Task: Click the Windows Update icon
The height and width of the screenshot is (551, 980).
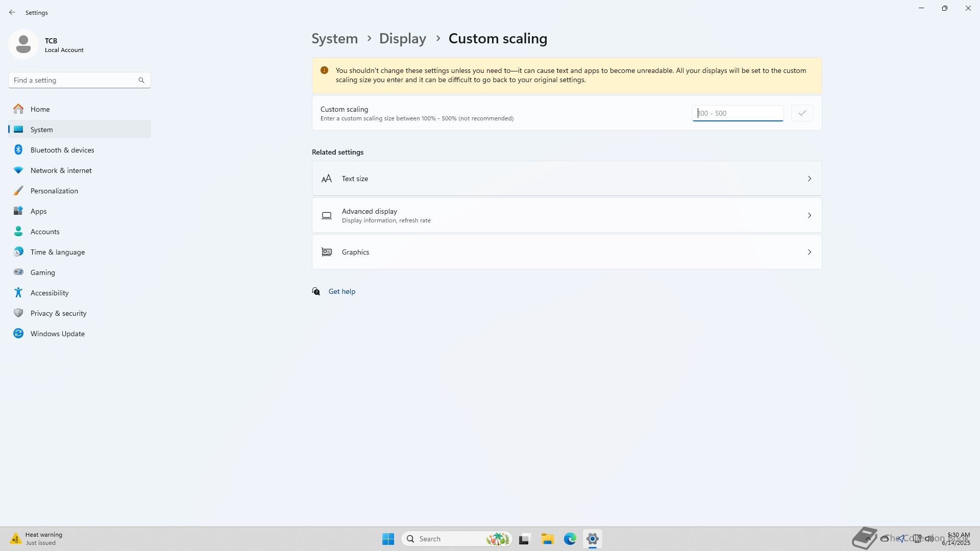Action: tap(18, 334)
